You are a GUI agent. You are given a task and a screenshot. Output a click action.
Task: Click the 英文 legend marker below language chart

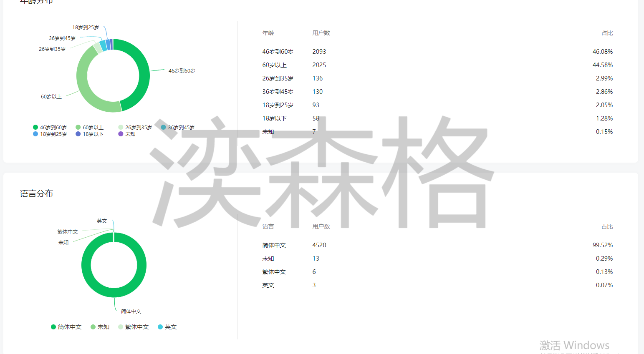tap(160, 327)
